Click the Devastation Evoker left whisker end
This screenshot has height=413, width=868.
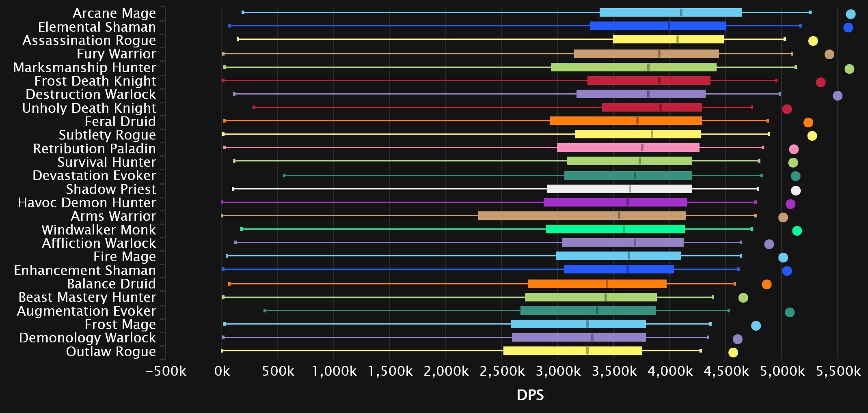(x=284, y=176)
